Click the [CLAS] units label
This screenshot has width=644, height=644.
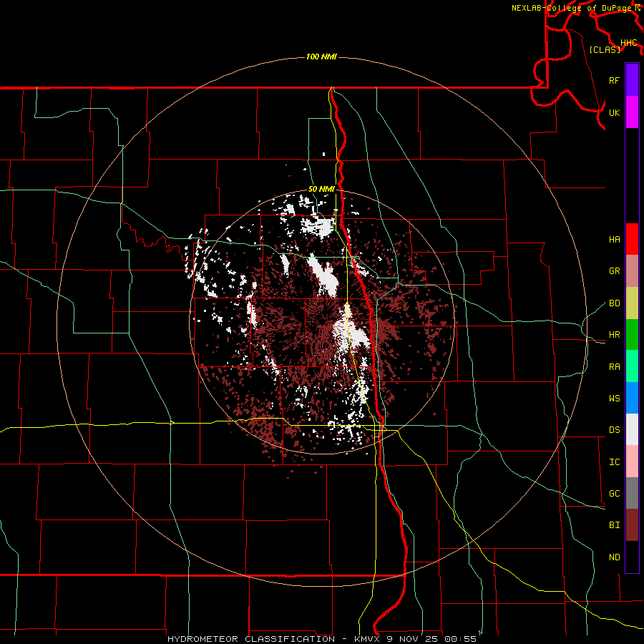605,50
